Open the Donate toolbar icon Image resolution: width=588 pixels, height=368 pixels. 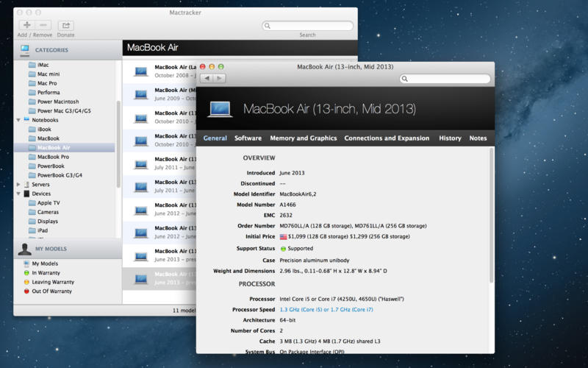pyautogui.click(x=65, y=25)
